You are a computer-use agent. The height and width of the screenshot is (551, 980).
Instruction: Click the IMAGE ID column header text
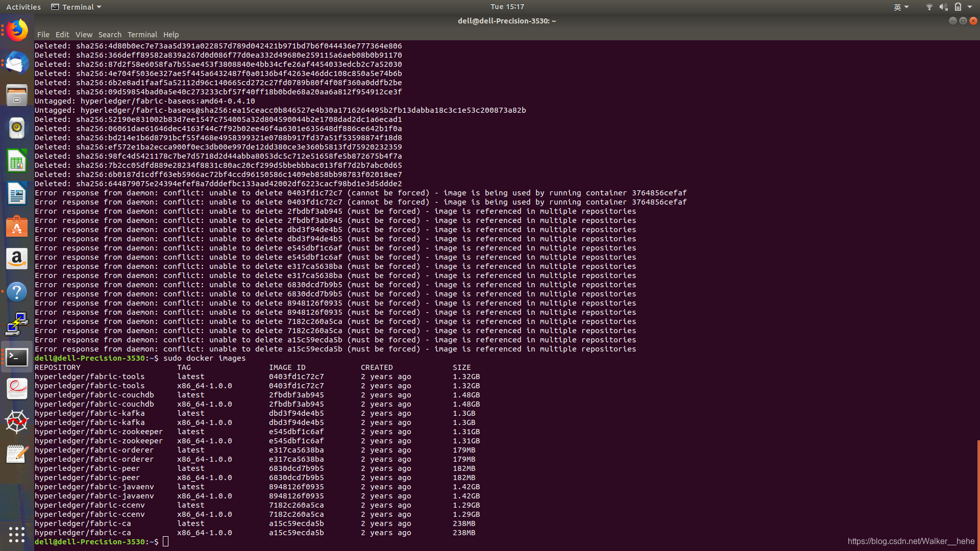[x=287, y=367]
